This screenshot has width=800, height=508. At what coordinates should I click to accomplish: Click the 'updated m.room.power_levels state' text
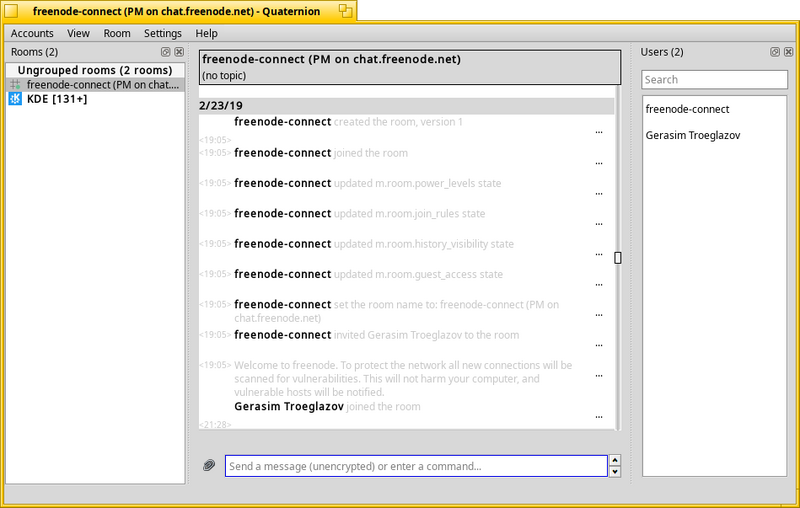[x=417, y=183]
